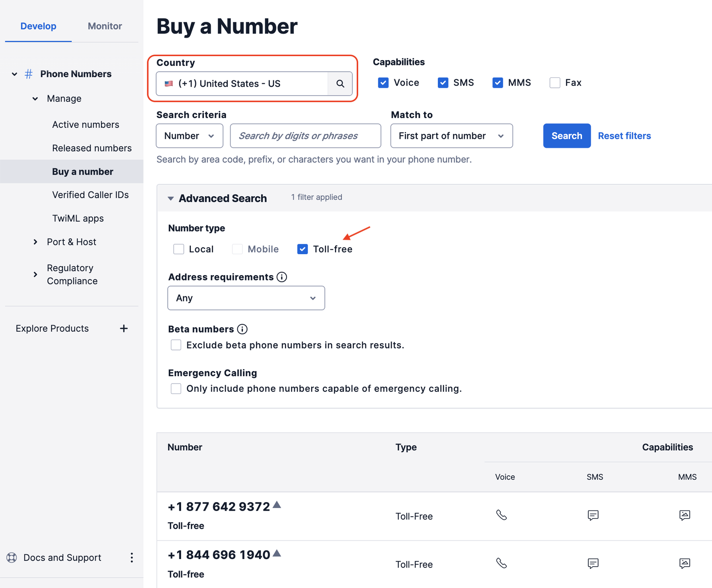Image resolution: width=712 pixels, height=588 pixels.
Task: Uncheck the MMS capability checkbox
Action: point(498,82)
